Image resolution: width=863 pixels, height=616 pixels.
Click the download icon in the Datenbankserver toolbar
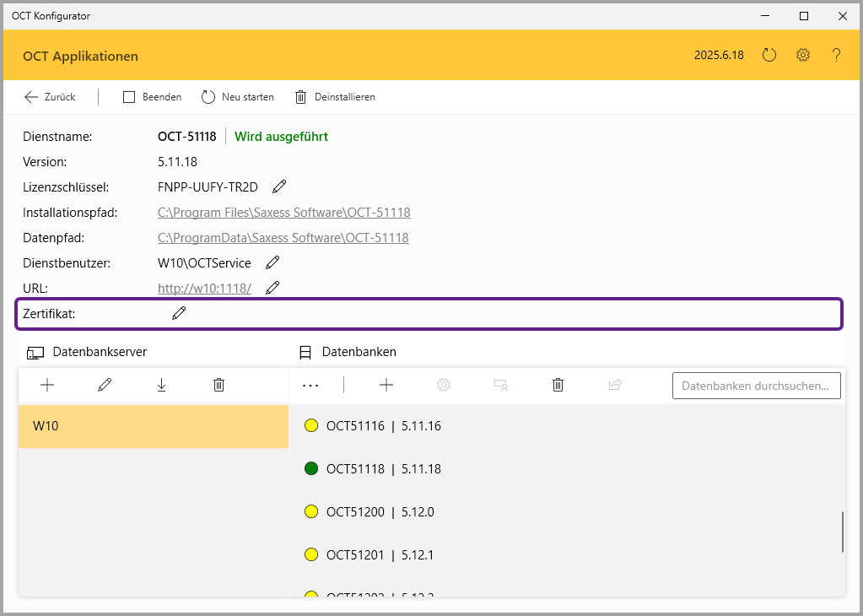162,385
